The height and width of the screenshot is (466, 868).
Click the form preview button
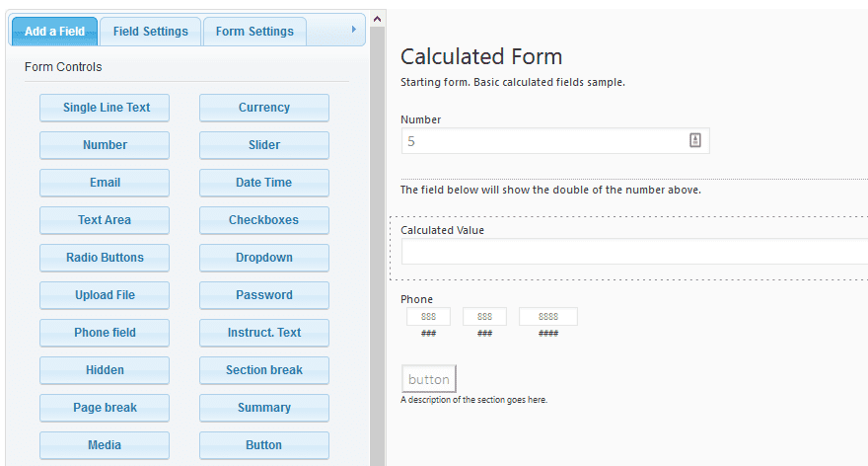click(x=428, y=379)
